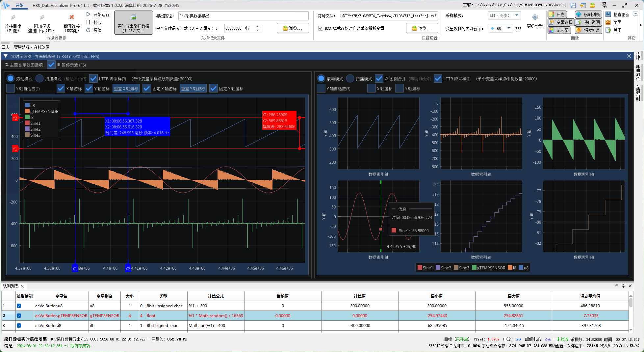Click the (帮助 Help?) link in right chart
644x352 pixels.
[x=420, y=79]
